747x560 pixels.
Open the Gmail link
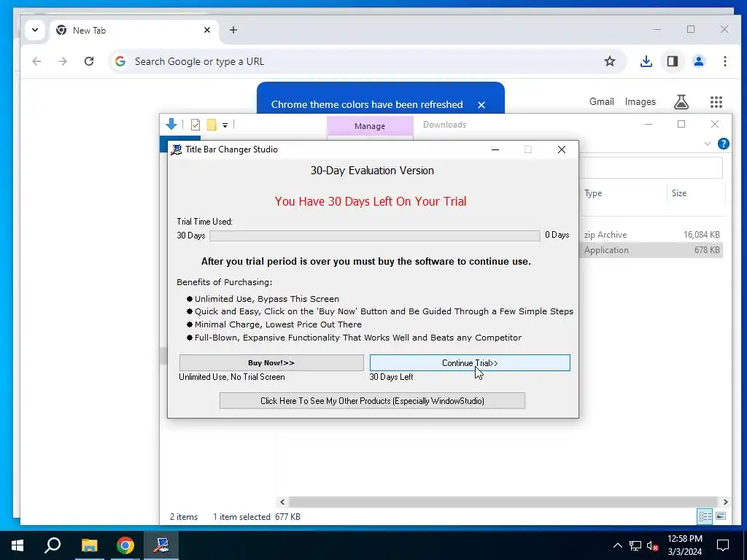601,102
